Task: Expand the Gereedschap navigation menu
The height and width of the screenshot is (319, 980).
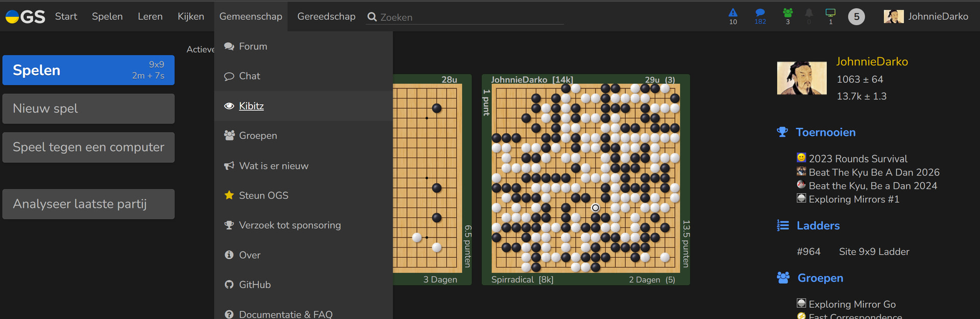Action: click(326, 16)
